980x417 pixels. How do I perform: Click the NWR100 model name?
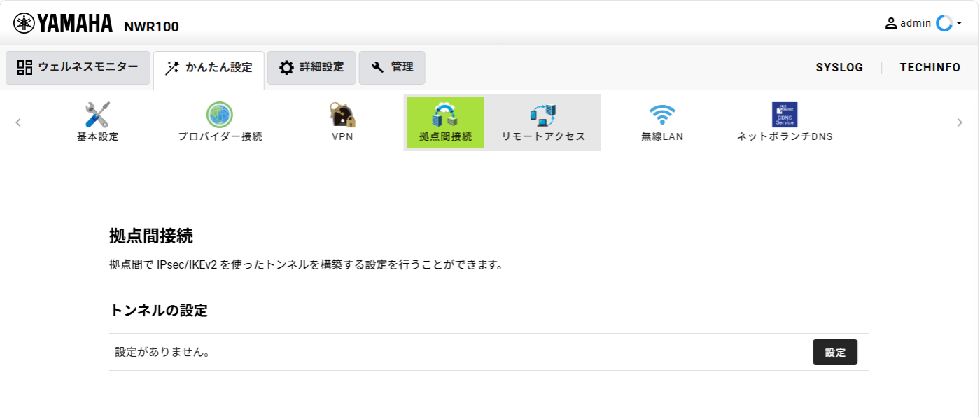coord(151,27)
